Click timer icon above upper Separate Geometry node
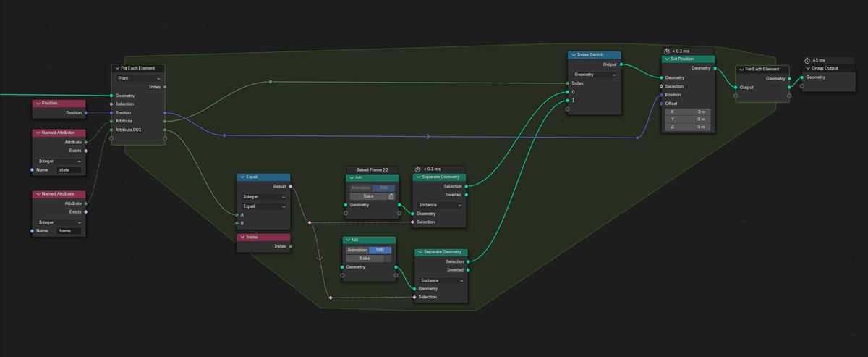The width and height of the screenshot is (868, 357). coord(418,169)
